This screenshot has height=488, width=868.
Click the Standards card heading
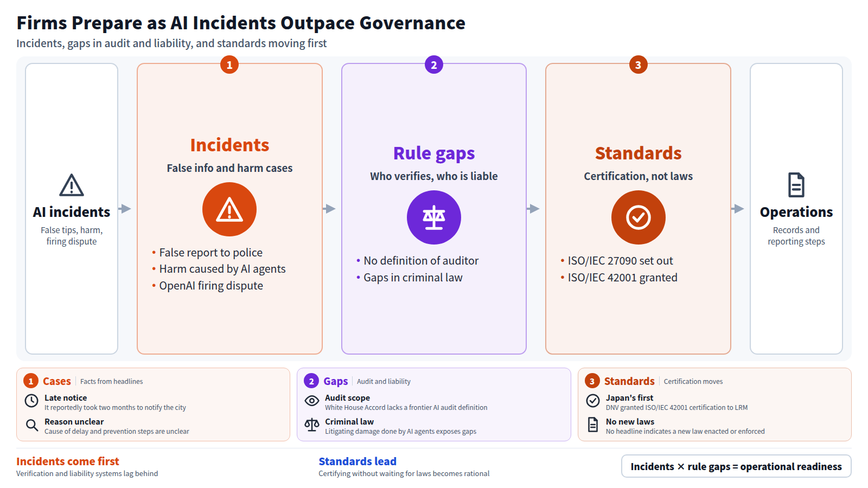(x=639, y=153)
